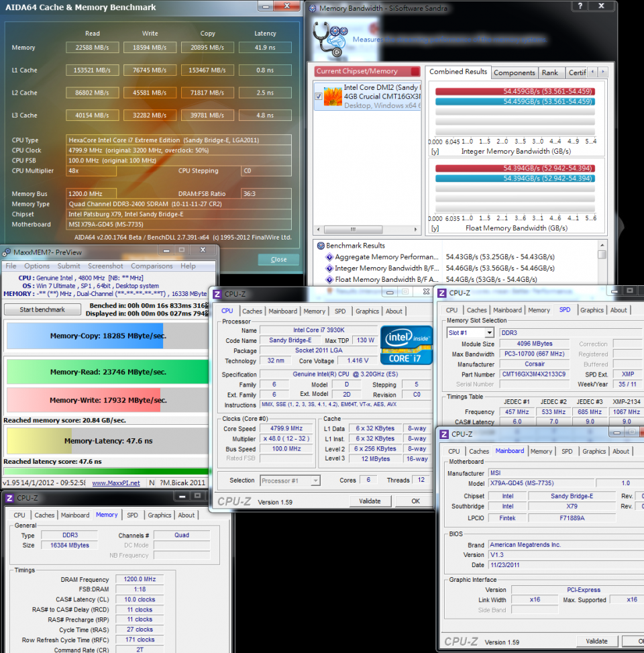Click the Intel Core i7 logo in CPU-Z
Viewport: 644px width, 653px height.
(406, 344)
